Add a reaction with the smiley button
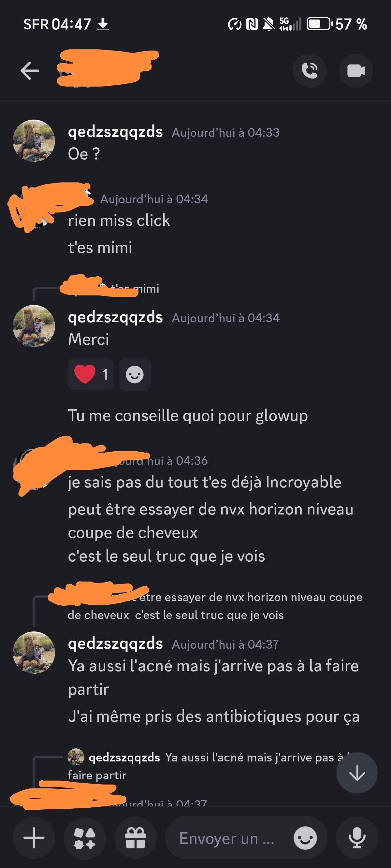Image resolution: width=391 pixels, height=868 pixels. [x=135, y=374]
